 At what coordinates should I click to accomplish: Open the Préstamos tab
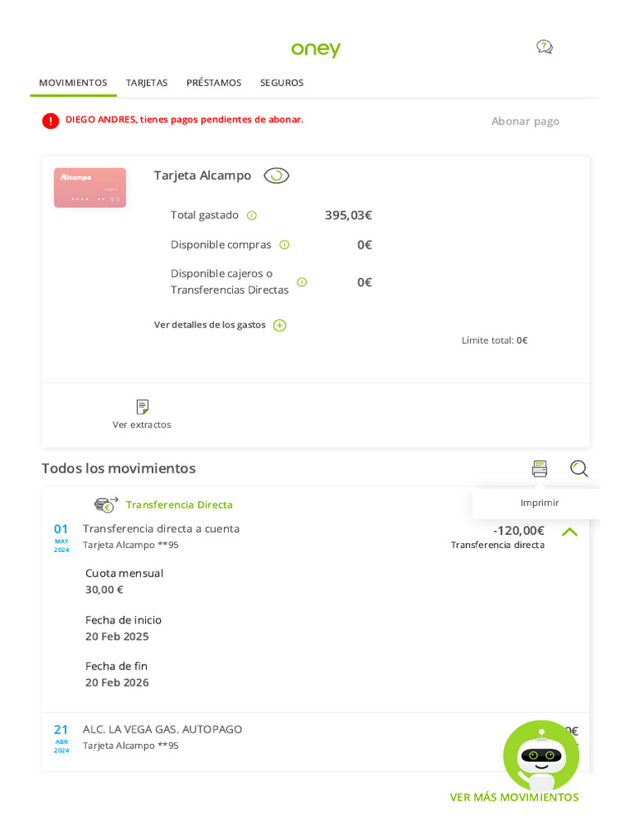pos(213,83)
